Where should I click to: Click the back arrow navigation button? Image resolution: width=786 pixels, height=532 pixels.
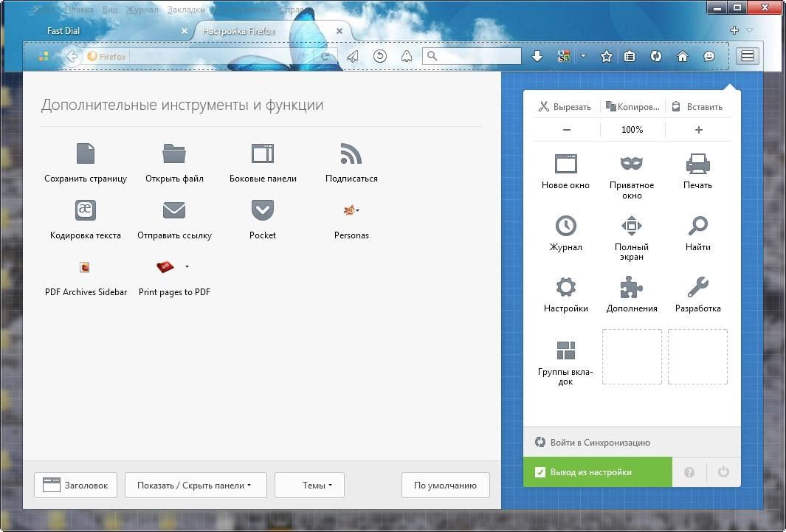pos(72,56)
